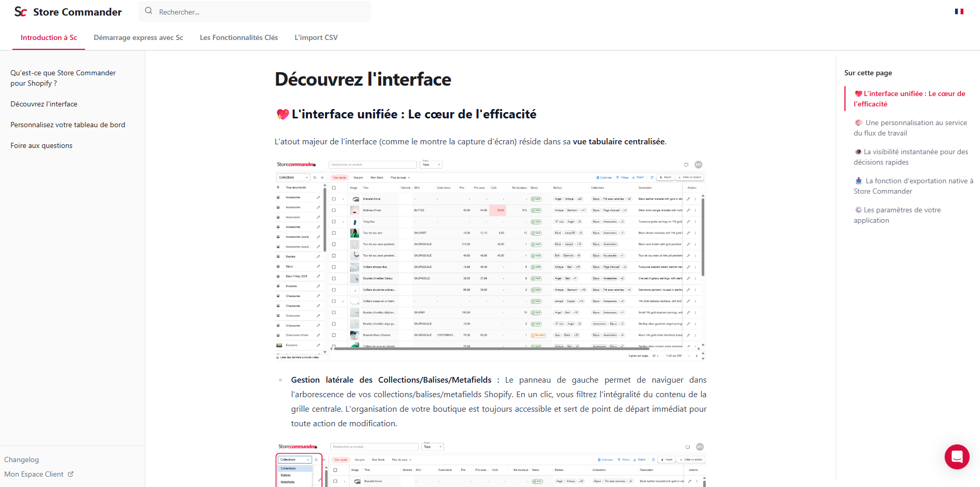Image resolution: width=980 pixels, height=487 pixels.
Task: Click the external link icon beside Mon Espace Client
Action: (x=71, y=474)
